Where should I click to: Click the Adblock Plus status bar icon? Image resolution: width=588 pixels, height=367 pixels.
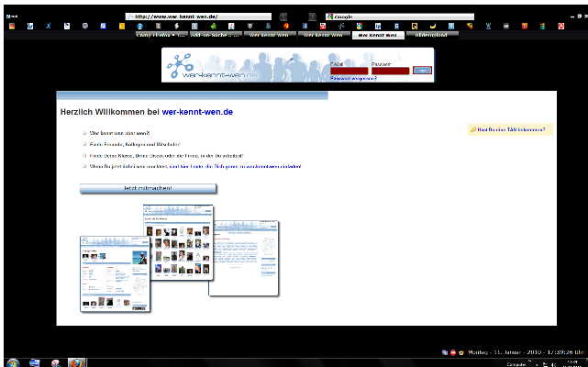pyautogui.click(x=452, y=352)
